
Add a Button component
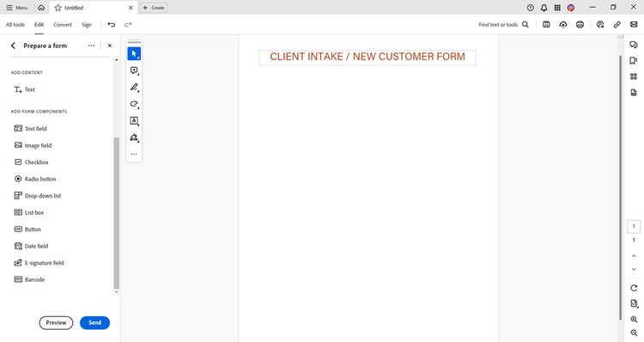click(27, 229)
